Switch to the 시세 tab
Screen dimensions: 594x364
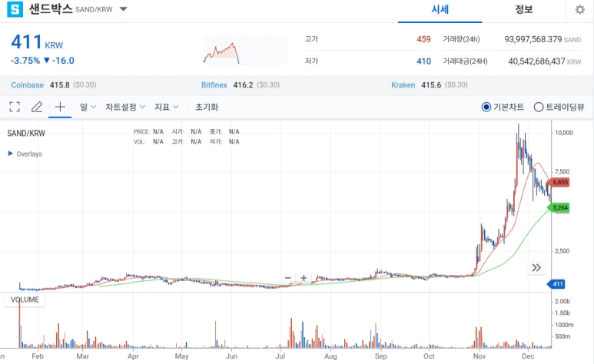[440, 9]
